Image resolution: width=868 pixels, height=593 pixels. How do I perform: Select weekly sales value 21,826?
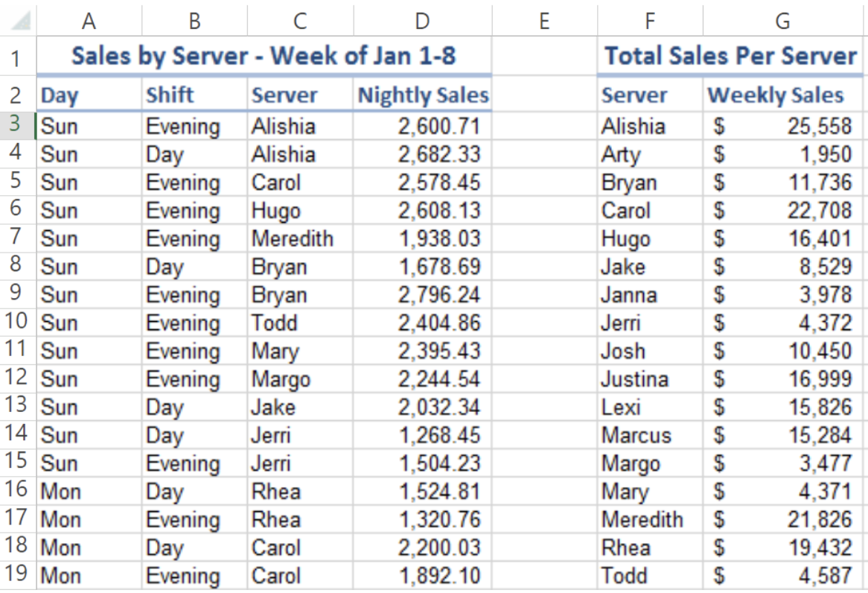point(782,519)
